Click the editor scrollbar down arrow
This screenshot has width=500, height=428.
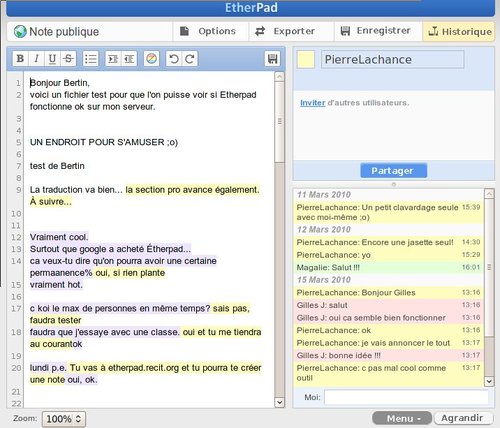click(x=280, y=402)
